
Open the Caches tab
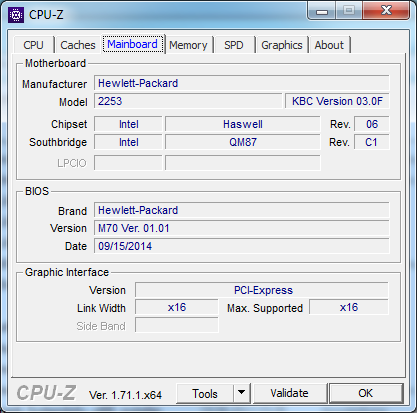click(x=78, y=45)
